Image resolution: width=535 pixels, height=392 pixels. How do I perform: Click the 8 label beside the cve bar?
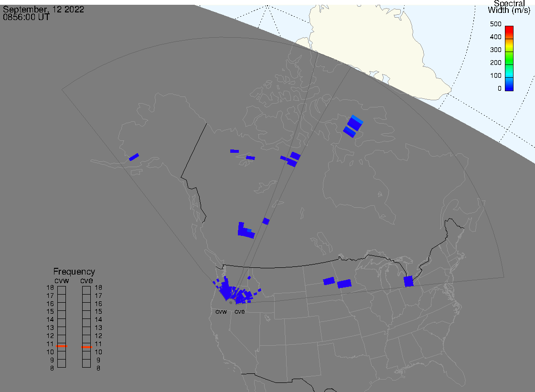click(x=98, y=368)
